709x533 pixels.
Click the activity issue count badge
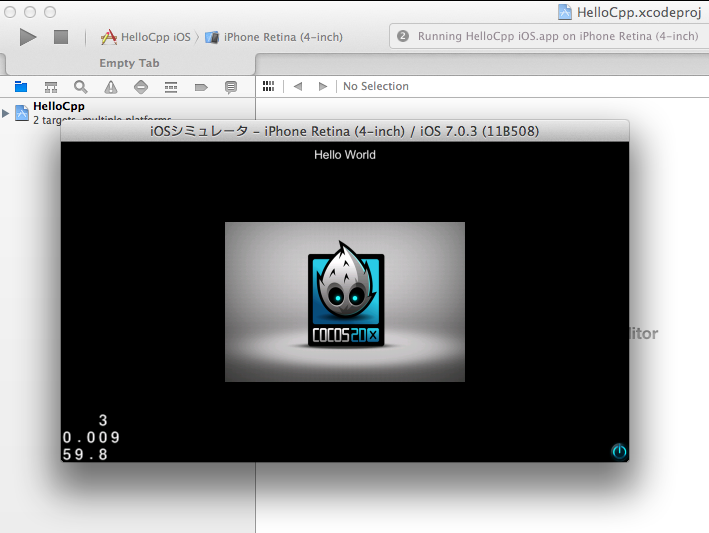tap(403, 36)
